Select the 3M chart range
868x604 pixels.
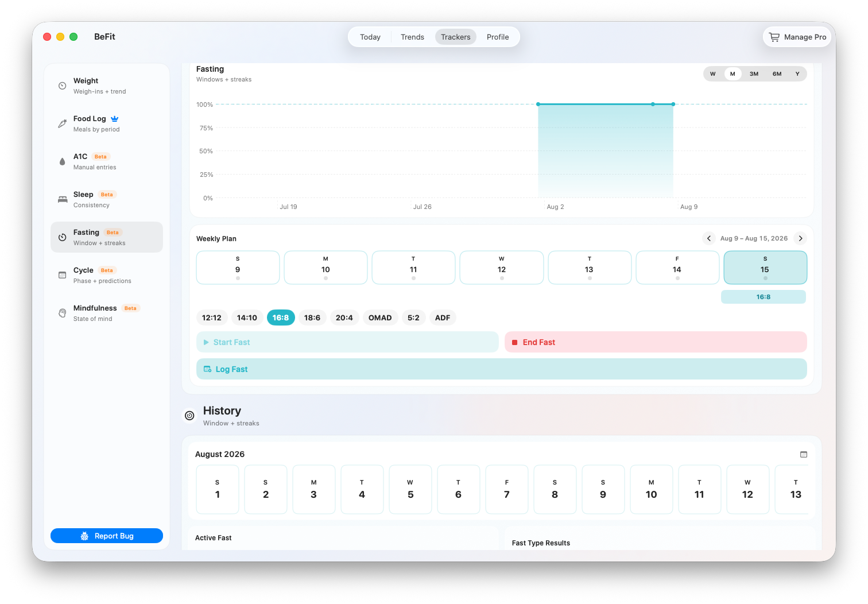[x=754, y=74]
